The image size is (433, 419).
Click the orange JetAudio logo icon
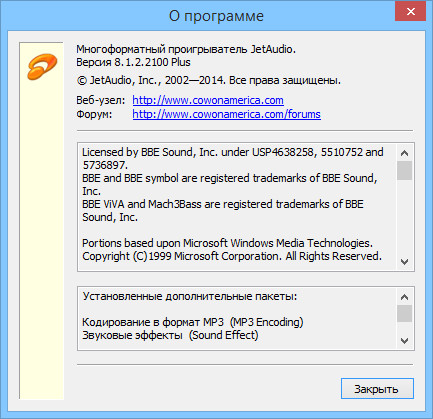pos(42,67)
